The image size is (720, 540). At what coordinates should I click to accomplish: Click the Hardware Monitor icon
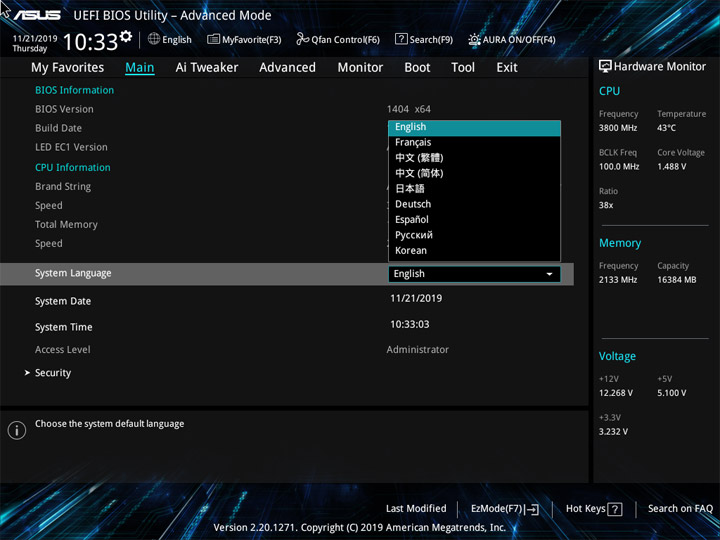pyautogui.click(x=605, y=67)
